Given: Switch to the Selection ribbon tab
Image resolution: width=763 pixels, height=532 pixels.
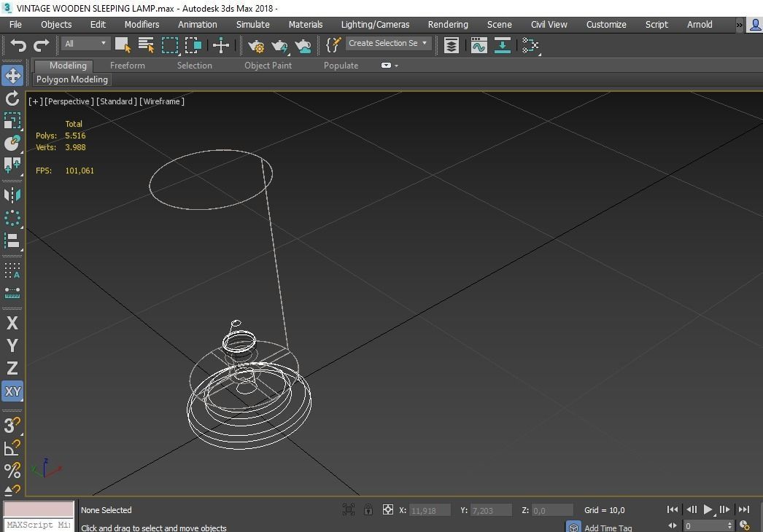Looking at the screenshot, I should pos(194,66).
